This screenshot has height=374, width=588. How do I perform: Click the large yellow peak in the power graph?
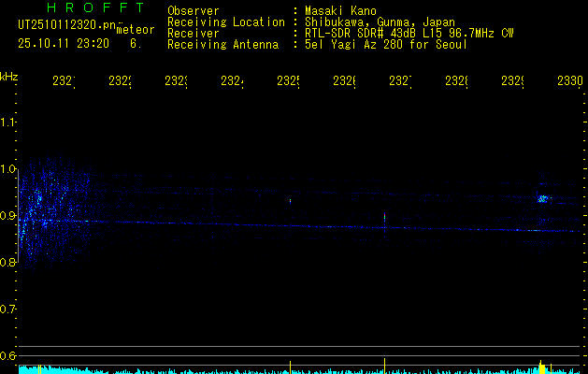(x=541, y=366)
